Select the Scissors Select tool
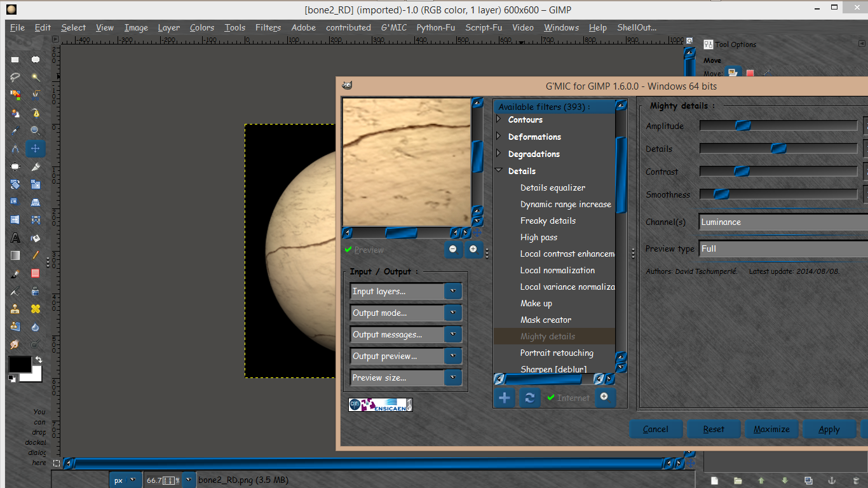The image size is (868, 488). coord(36,95)
